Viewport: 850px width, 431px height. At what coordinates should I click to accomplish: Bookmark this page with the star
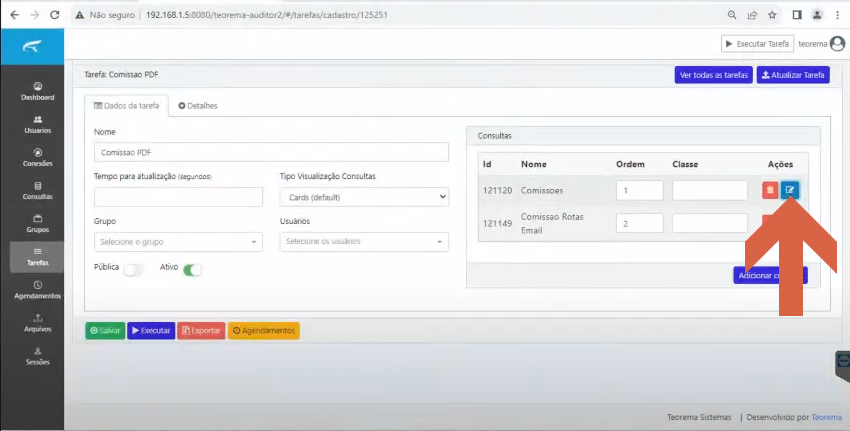(x=772, y=15)
